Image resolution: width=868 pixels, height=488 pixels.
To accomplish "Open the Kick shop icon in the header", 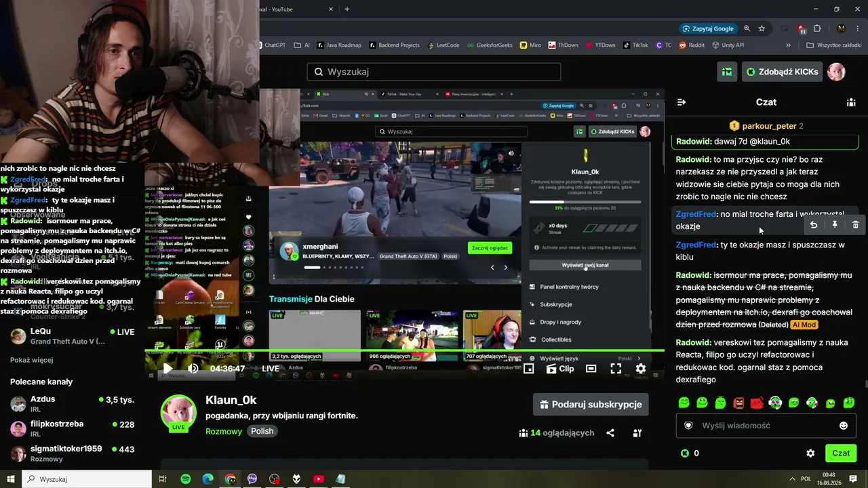I will pos(727,72).
